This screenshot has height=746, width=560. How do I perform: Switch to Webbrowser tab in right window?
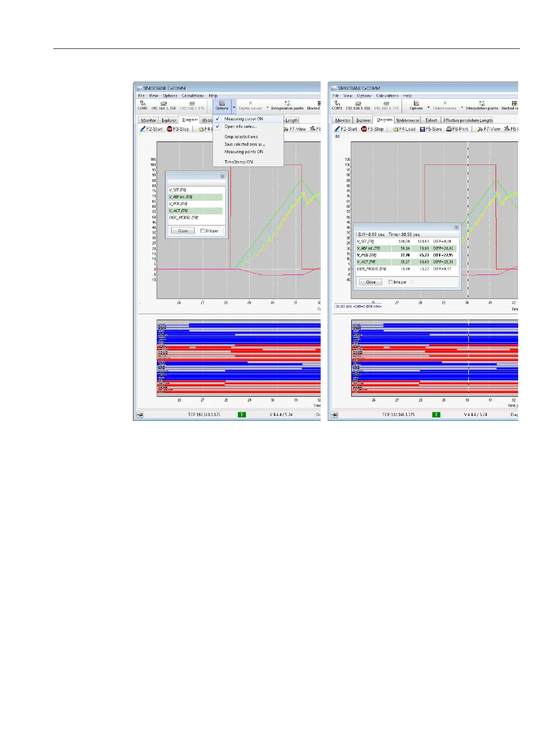tap(408, 120)
